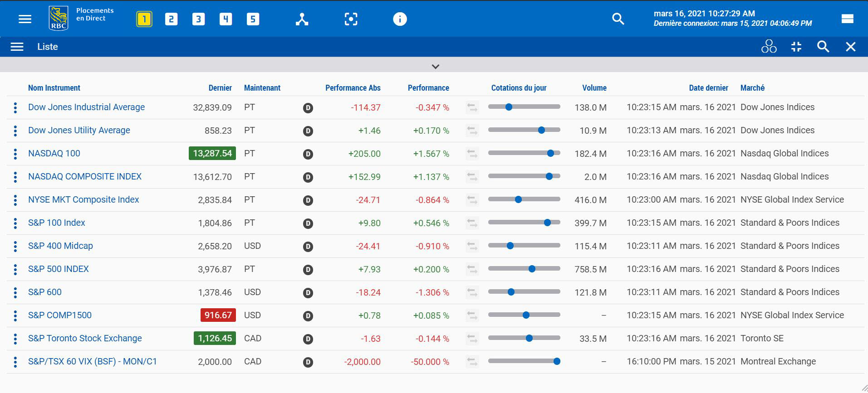Click the highlighted 13,287.54 last price
The image size is (868, 393).
(212, 153)
